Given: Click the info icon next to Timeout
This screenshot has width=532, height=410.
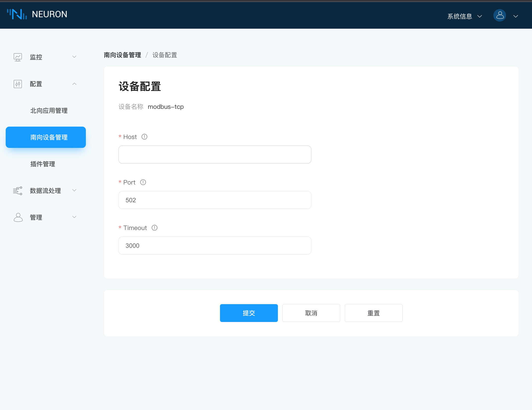Looking at the screenshot, I should 154,228.
